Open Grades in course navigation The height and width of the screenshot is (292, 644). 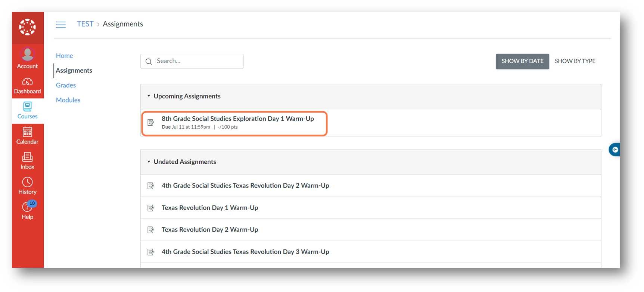(x=66, y=85)
